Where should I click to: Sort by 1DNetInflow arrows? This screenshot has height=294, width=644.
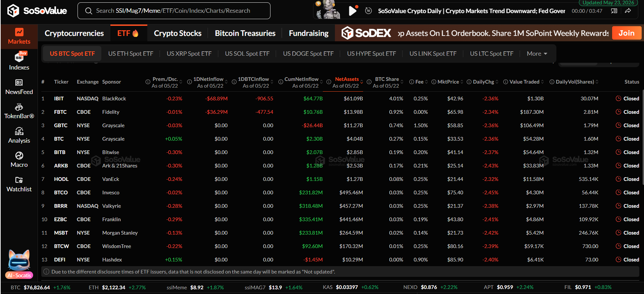point(226,82)
